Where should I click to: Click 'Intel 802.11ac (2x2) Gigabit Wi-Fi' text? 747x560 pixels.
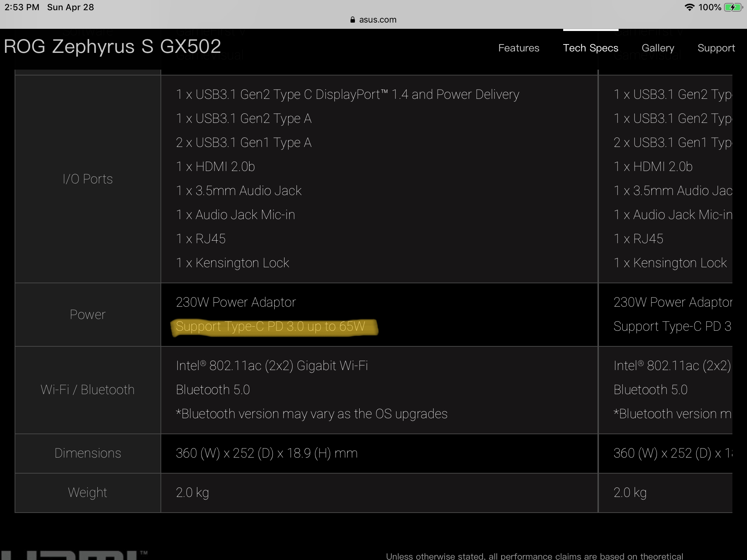(272, 366)
